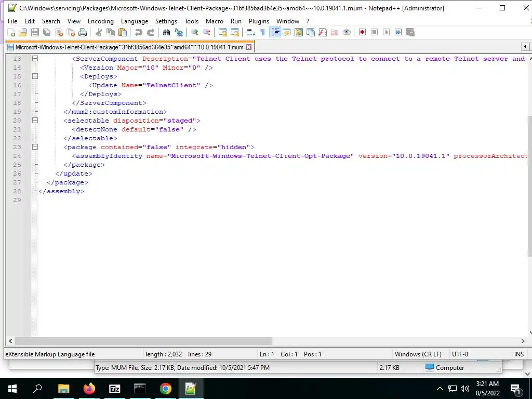Open the Function List panel icon
The image size is (532, 399).
coord(323,32)
